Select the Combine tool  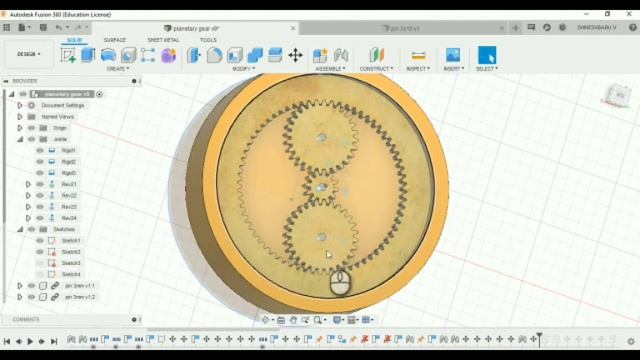255,55
